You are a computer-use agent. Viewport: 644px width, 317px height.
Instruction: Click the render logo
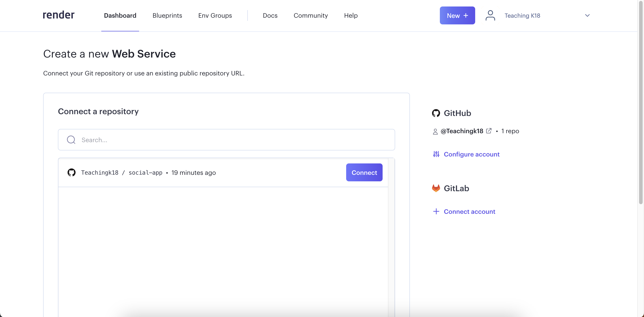click(x=59, y=15)
